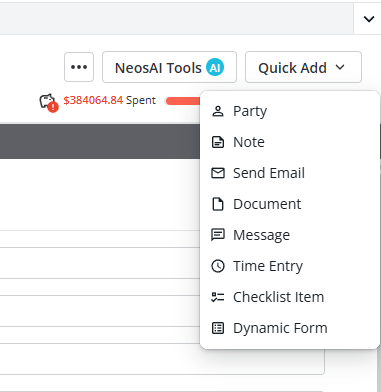381x392 pixels.
Task: Click the red budget progress bar
Action: [x=183, y=101]
